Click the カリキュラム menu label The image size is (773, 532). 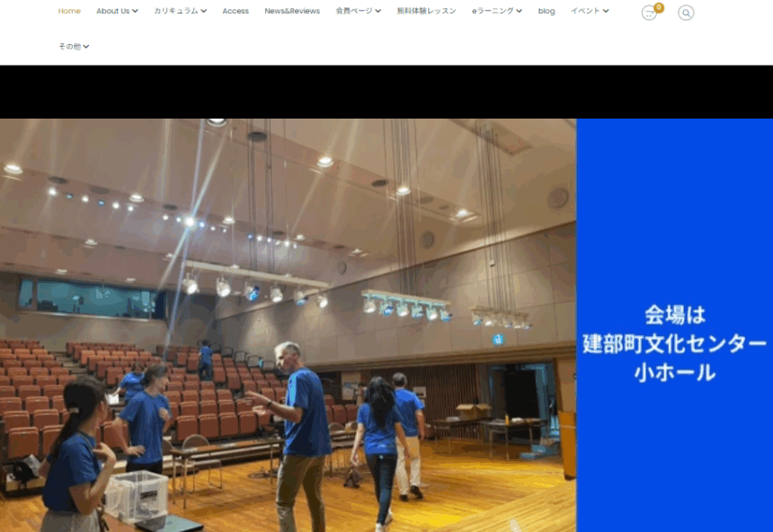pos(175,11)
